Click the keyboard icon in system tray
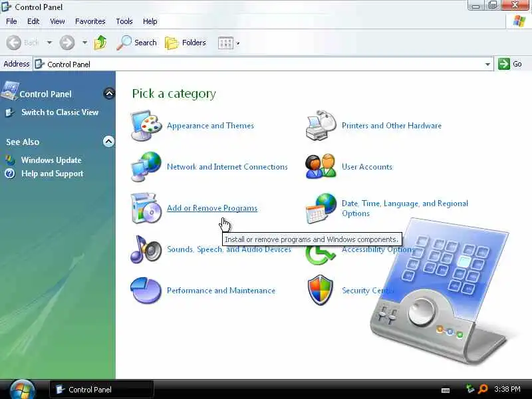Image resolution: width=532 pixels, height=399 pixels. [446, 390]
